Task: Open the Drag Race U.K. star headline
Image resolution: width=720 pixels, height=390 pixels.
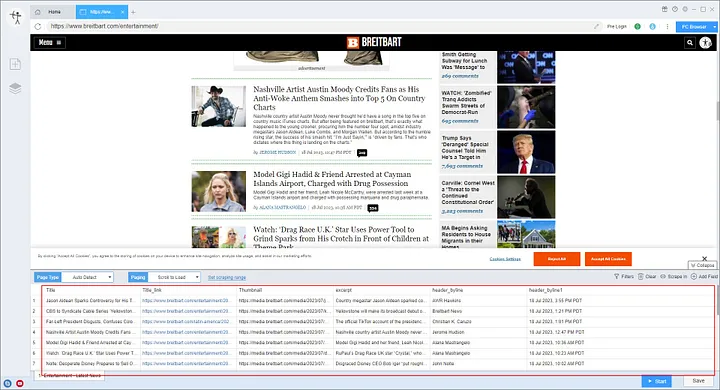Action: click(341, 237)
